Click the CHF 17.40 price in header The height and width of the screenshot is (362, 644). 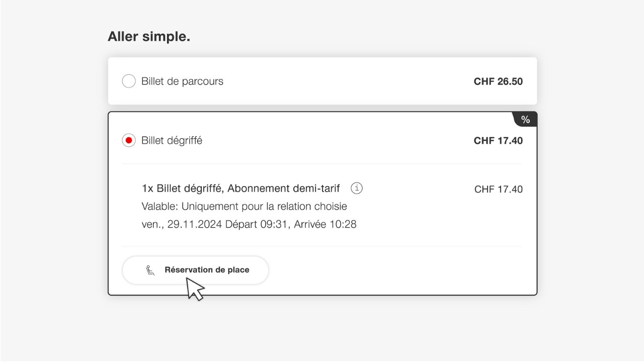coord(498,140)
